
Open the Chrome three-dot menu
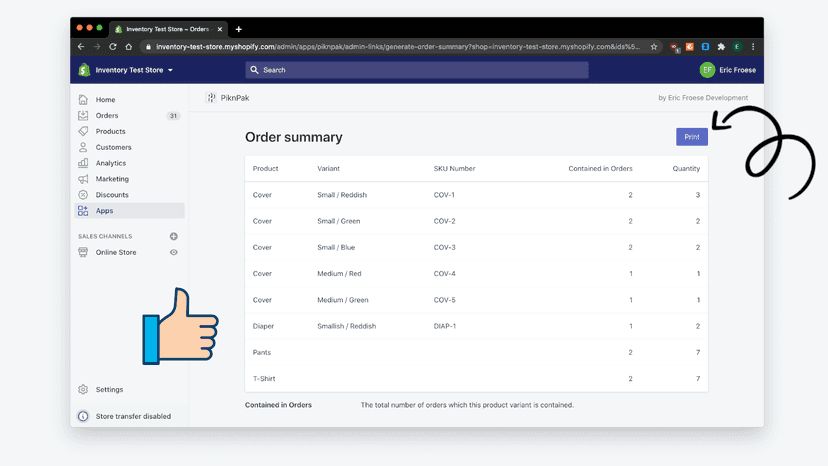(753, 46)
